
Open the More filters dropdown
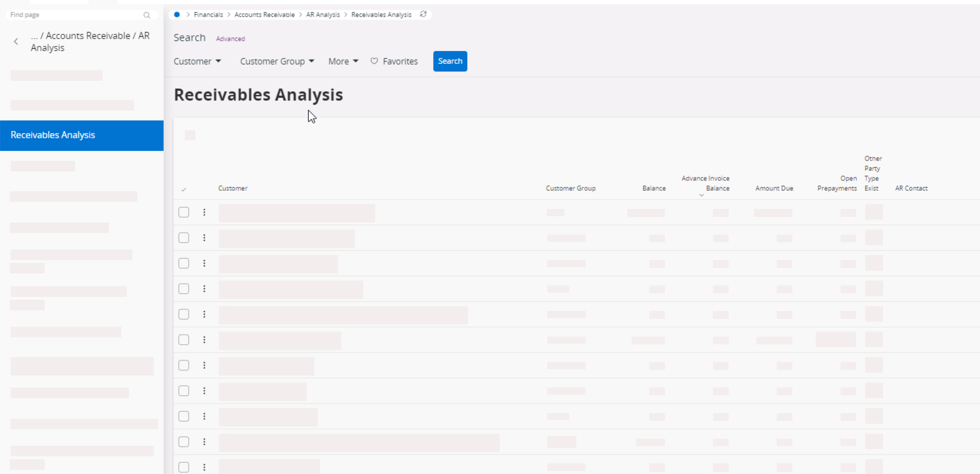[x=343, y=61]
